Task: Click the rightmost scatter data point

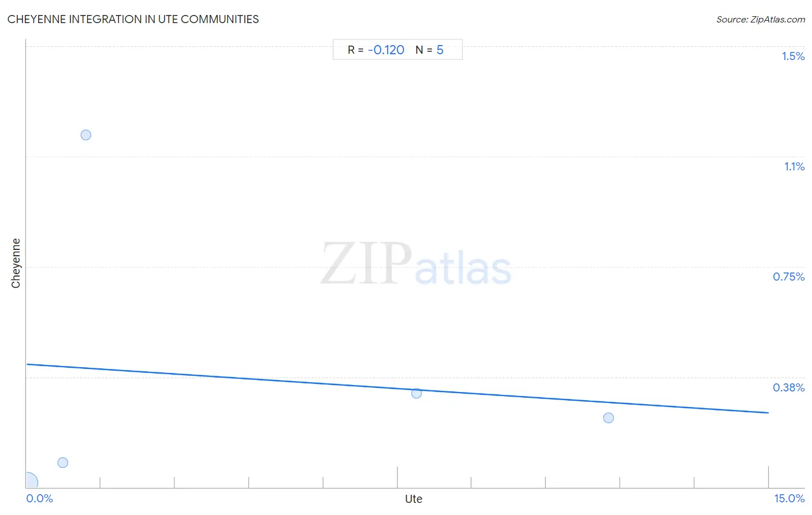Action: 608,417
